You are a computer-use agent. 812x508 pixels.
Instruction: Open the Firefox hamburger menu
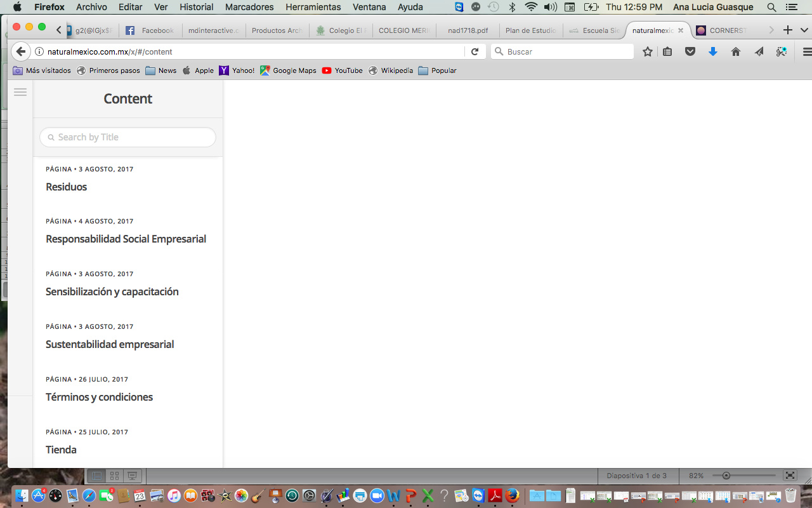point(807,51)
